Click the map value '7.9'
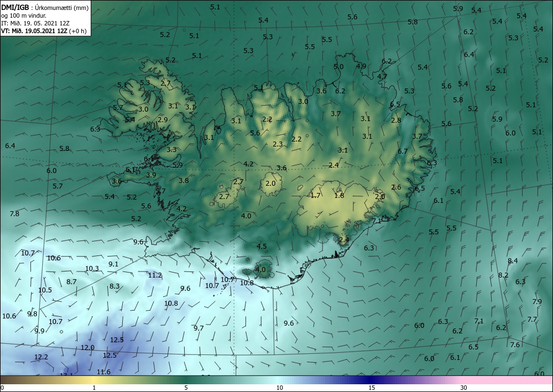Viewport: 553px width, 392px height. tap(537, 302)
